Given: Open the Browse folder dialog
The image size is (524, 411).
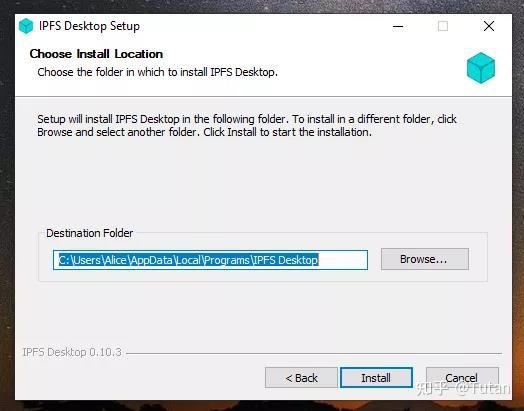Looking at the screenshot, I should tap(425, 259).
